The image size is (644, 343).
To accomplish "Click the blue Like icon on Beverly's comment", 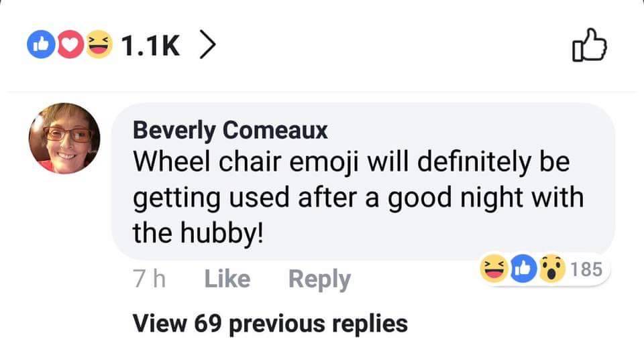I will (523, 270).
